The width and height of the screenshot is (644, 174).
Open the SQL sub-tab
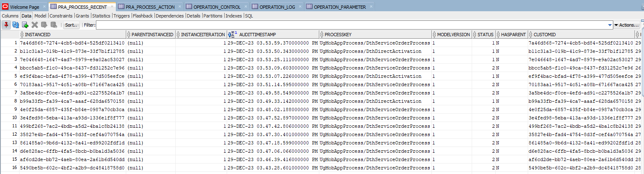click(249, 16)
